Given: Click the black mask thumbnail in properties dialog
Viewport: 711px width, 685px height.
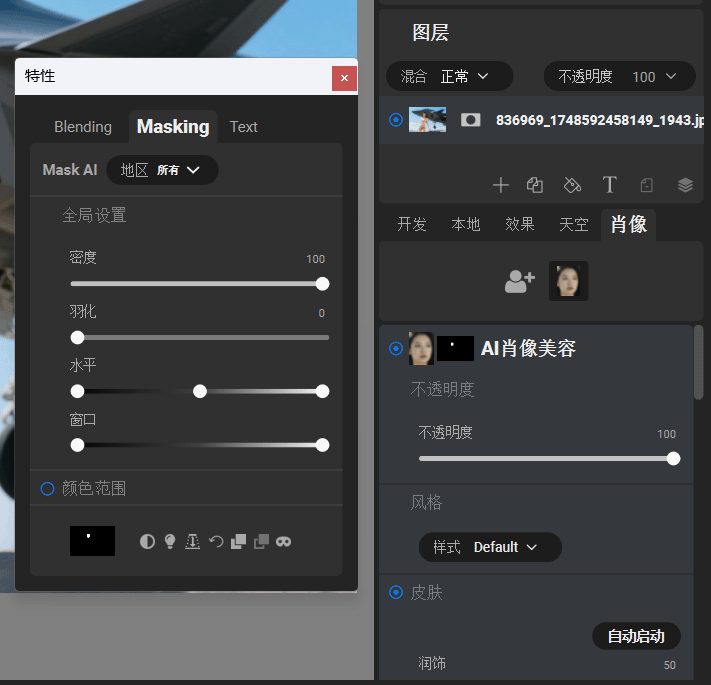Looking at the screenshot, I should (93, 541).
